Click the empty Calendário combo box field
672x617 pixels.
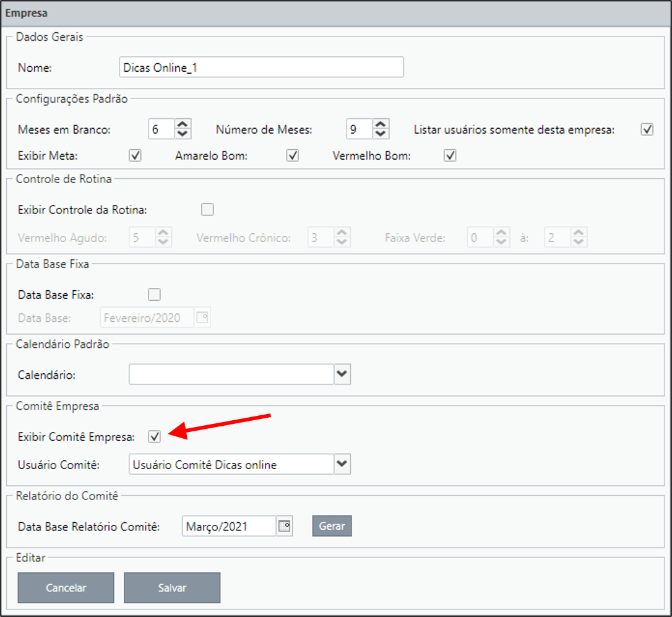tap(231, 374)
